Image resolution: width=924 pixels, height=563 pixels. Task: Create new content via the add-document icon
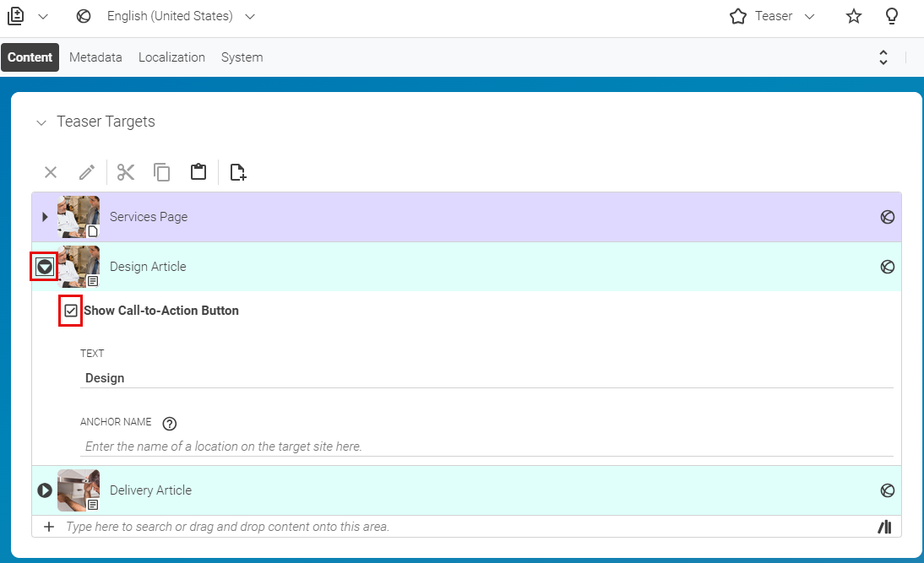click(237, 171)
